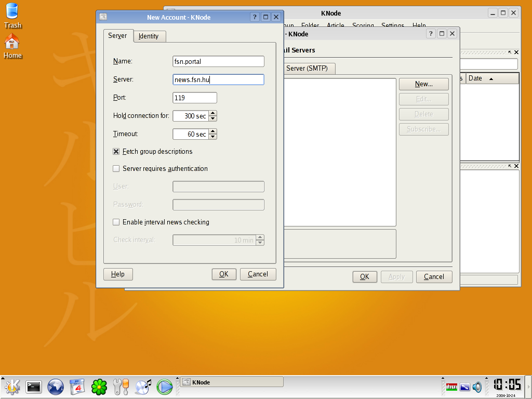Click the Hold connection 300 sec field

click(191, 116)
